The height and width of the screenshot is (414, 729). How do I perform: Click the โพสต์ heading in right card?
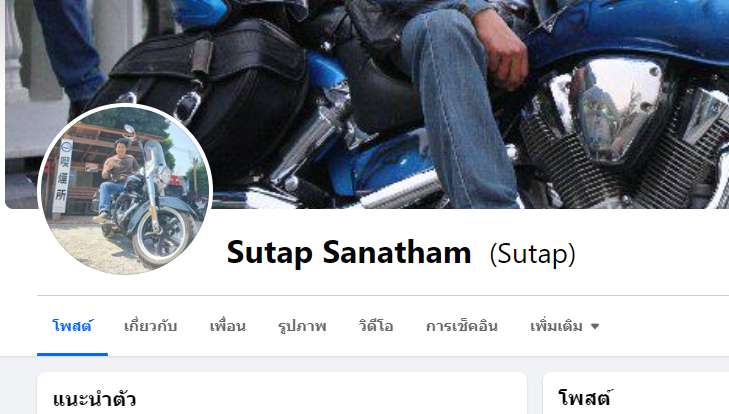click(x=585, y=398)
